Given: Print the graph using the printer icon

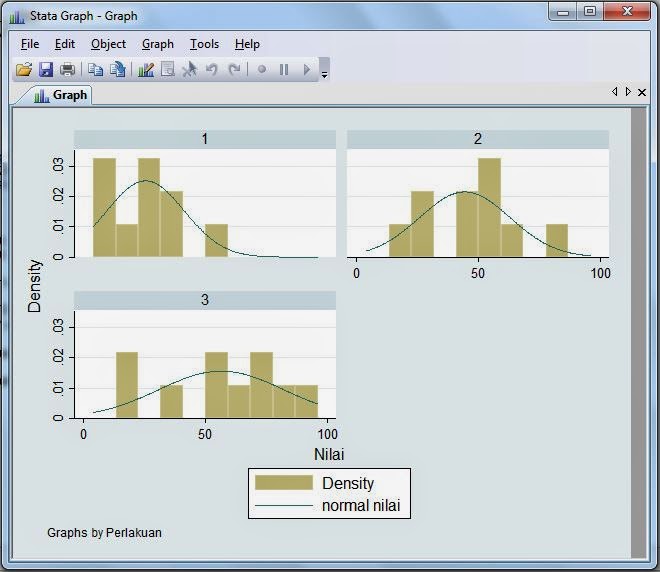Looking at the screenshot, I should (68, 70).
